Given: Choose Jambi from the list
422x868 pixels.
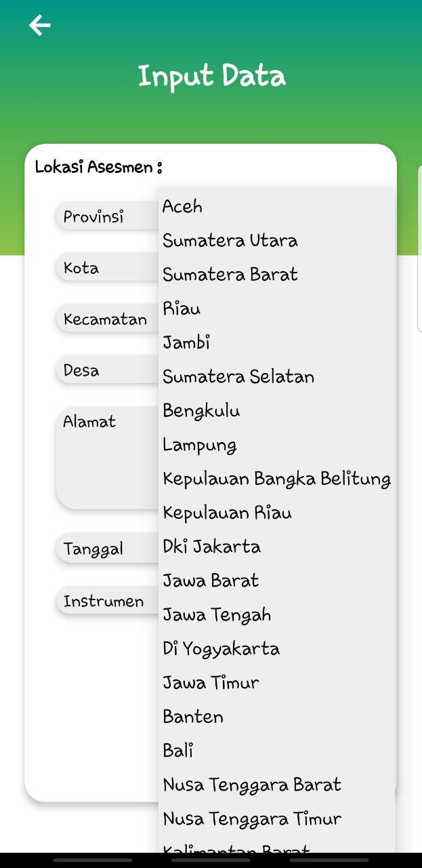Looking at the screenshot, I should [187, 342].
